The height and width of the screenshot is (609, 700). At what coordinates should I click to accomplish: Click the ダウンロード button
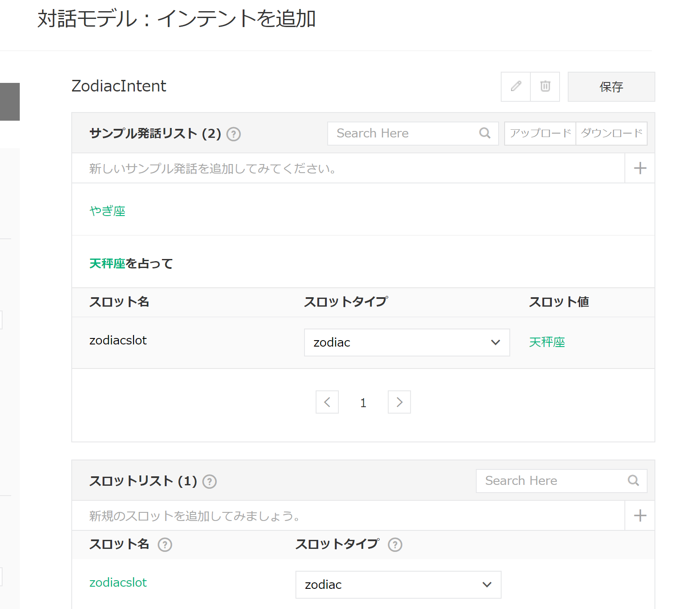click(x=612, y=133)
